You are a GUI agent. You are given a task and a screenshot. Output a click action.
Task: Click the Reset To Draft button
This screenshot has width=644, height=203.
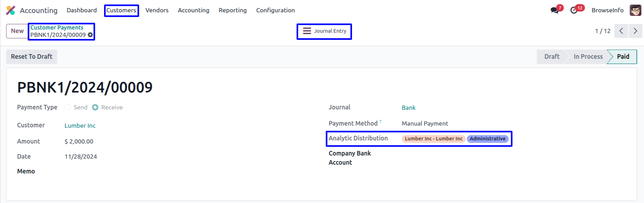coord(32,57)
